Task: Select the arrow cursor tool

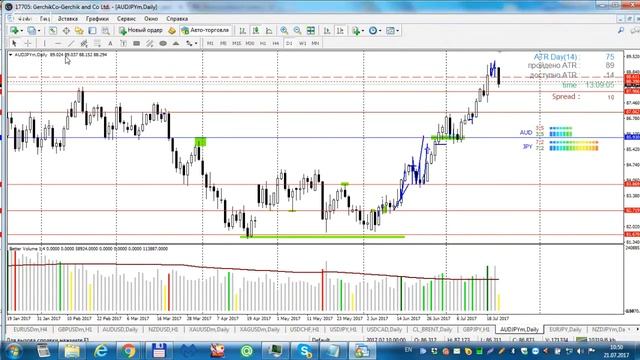Action: coord(14,43)
